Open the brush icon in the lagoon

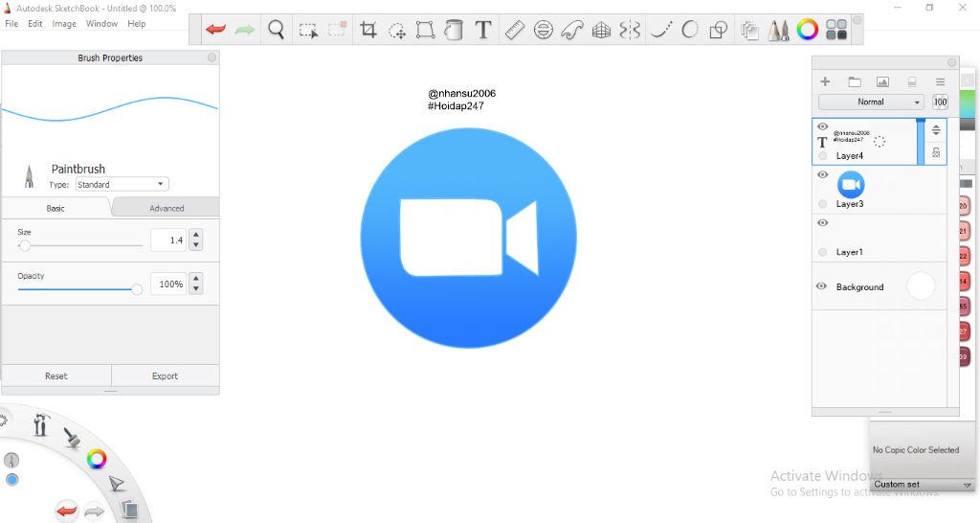click(x=72, y=438)
